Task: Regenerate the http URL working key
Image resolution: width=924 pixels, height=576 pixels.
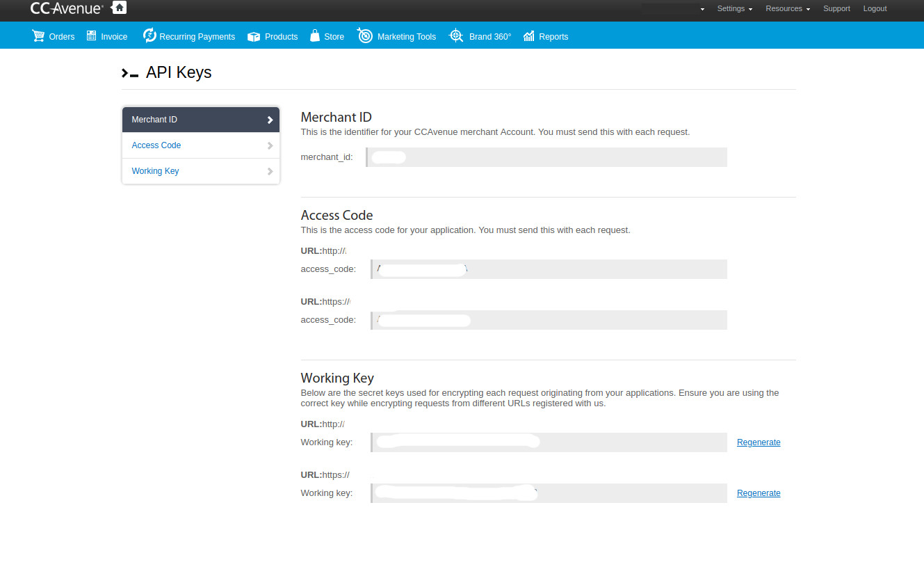Action: (759, 442)
